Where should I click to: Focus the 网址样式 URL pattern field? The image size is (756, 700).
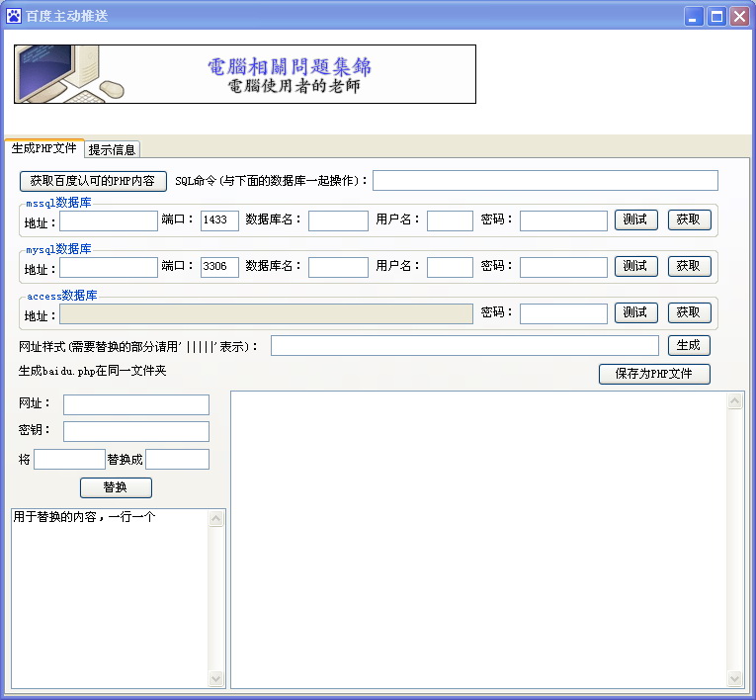click(464, 345)
